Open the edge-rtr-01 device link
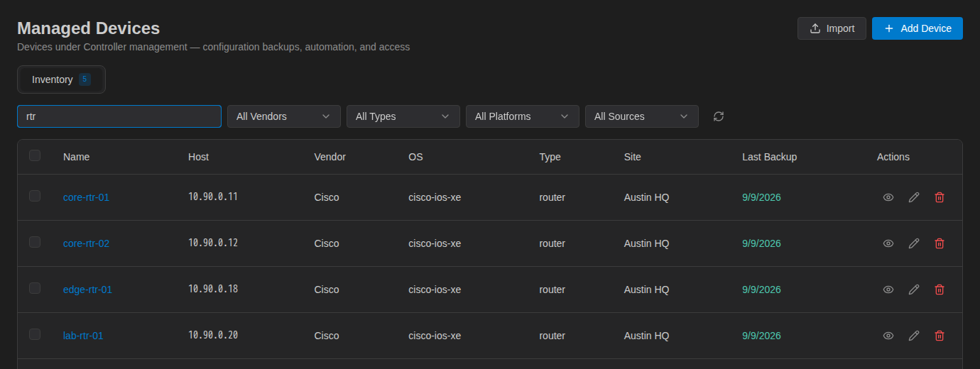Viewport: 980px width, 369px height. pos(87,290)
